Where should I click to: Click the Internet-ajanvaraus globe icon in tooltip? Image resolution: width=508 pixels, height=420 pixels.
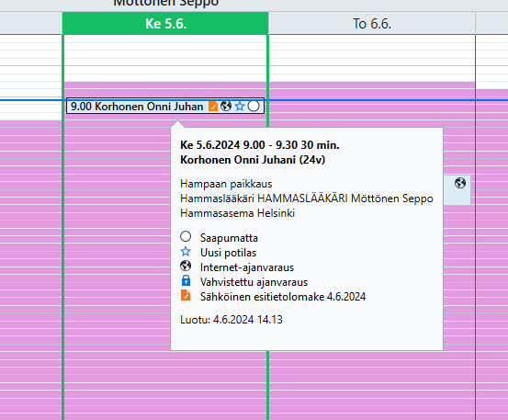click(186, 267)
